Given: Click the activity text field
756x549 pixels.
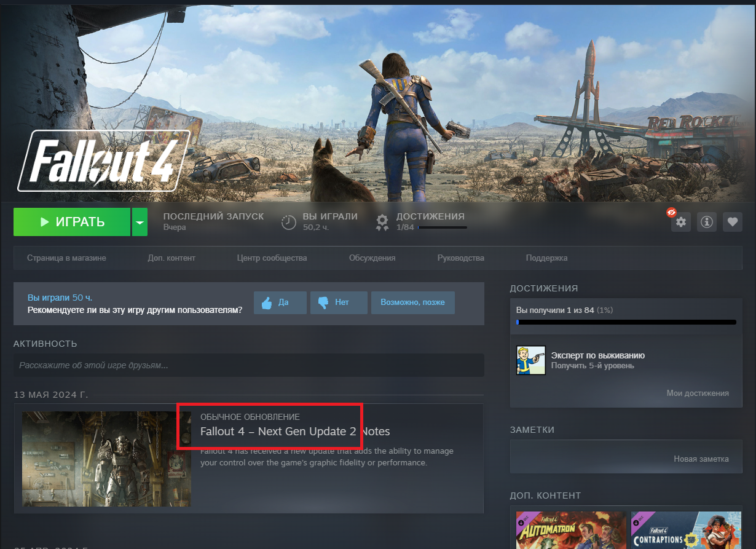Looking at the screenshot, I should point(248,365).
